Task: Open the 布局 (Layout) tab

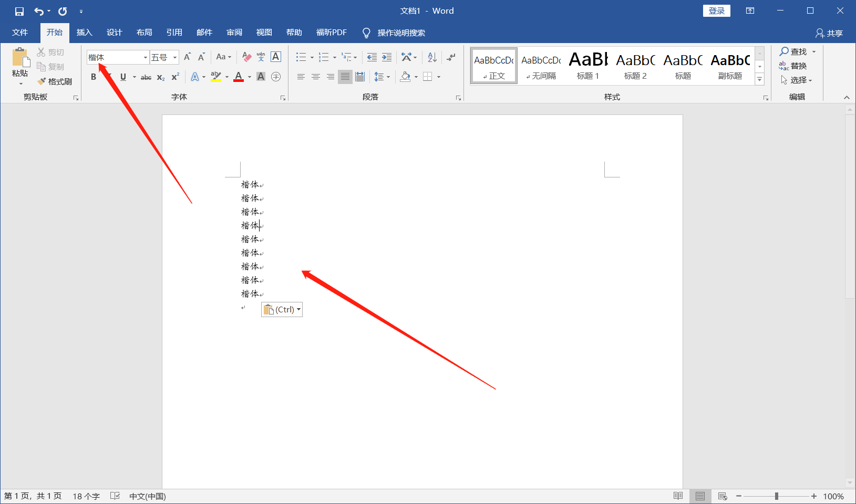Action: point(144,33)
